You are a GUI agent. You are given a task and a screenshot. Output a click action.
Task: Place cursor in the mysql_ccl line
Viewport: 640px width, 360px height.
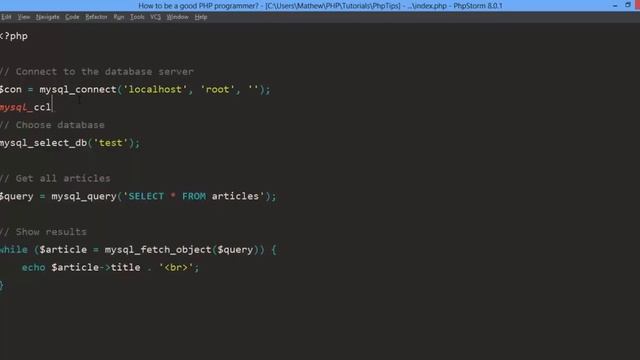click(x=26, y=107)
